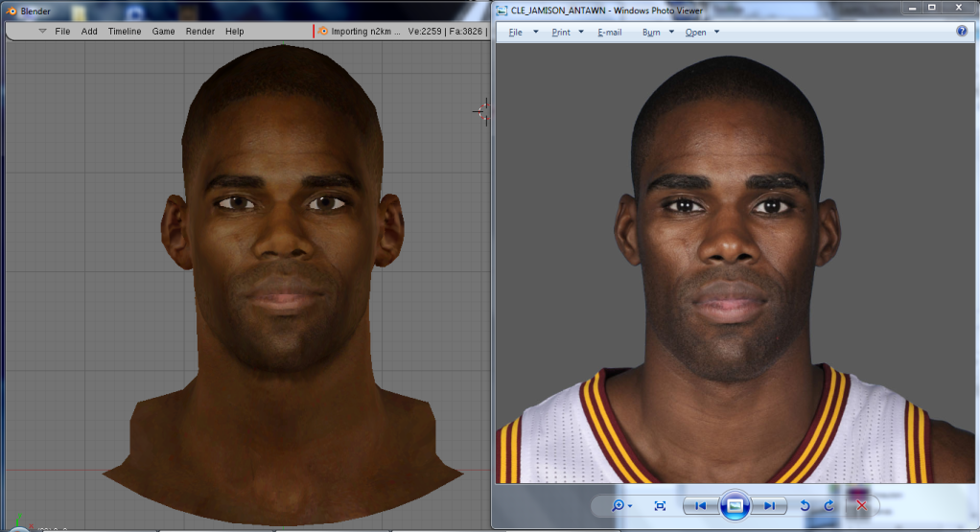Click the 'Ve:2259 | Fa:3826' stats text

click(445, 32)
